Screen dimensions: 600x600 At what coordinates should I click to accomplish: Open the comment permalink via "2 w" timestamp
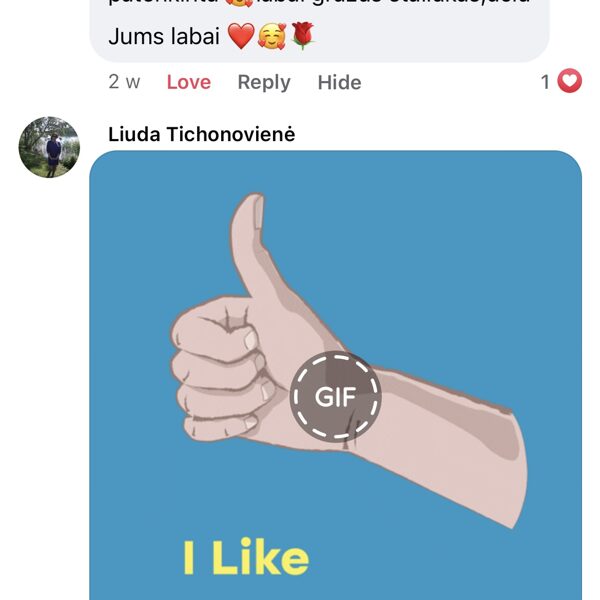(x=124, y=82)
